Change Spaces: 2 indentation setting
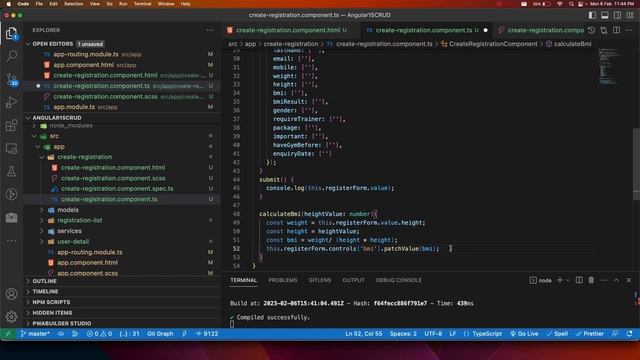This screenshot has width=640, height=360. coord(403,333)
